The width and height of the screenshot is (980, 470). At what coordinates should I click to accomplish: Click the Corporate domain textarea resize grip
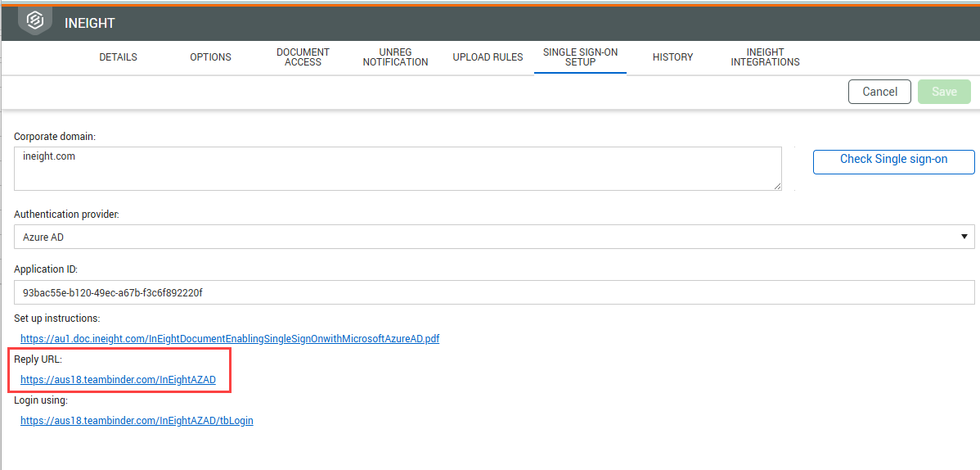(x=777, y=186)
